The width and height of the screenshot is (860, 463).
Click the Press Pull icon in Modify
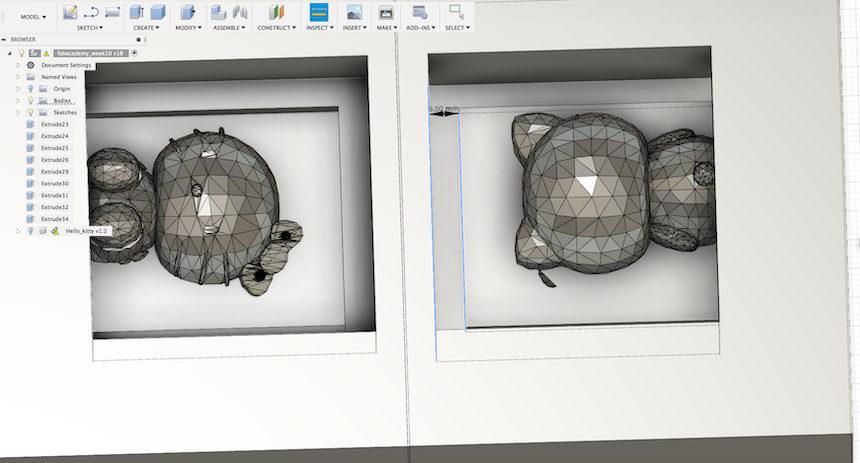click(188, 12)
